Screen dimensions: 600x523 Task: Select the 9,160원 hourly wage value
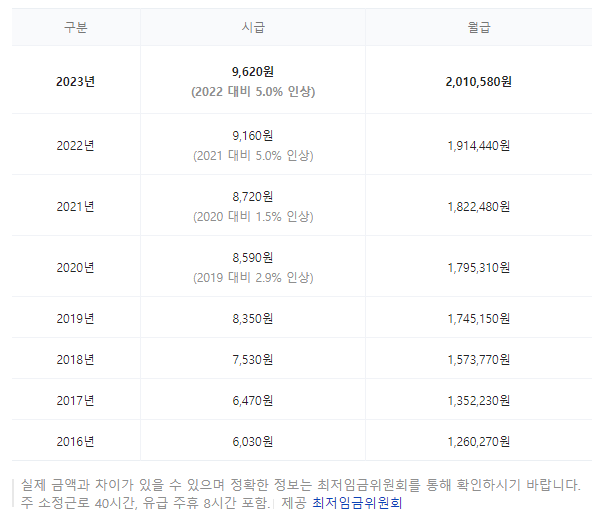253,135
